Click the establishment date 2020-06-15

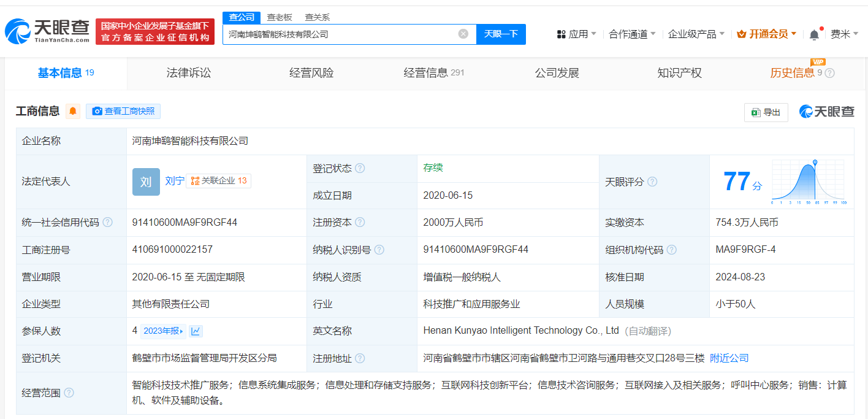pyautogui.click(x=447, y=196)
